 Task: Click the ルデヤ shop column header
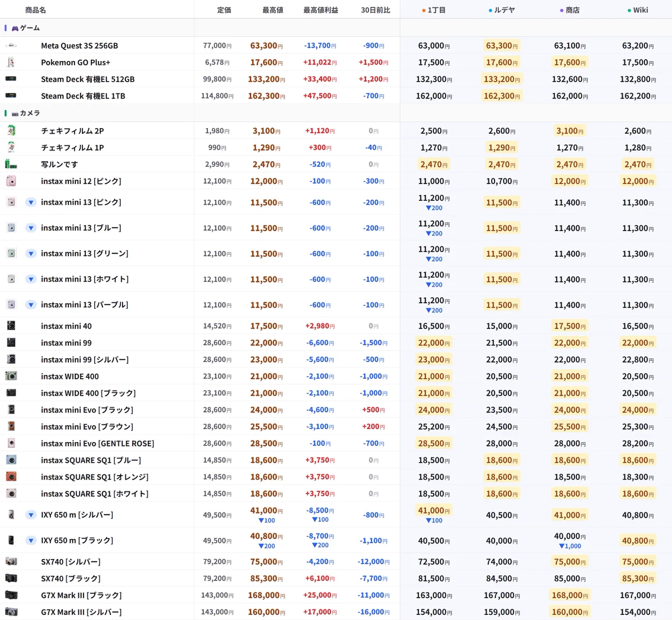502,10
